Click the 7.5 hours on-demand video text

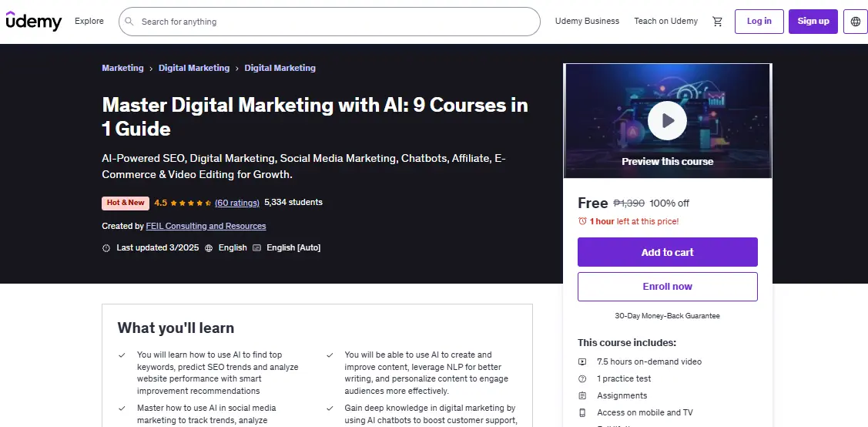coord(649,361)
